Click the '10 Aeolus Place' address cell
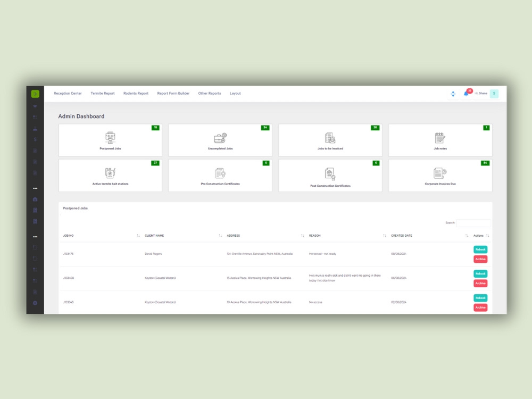 259,302
